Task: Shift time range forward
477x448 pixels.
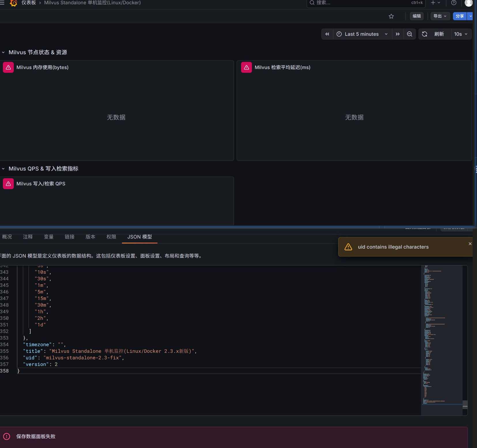Action: click(x=397, y=34)
